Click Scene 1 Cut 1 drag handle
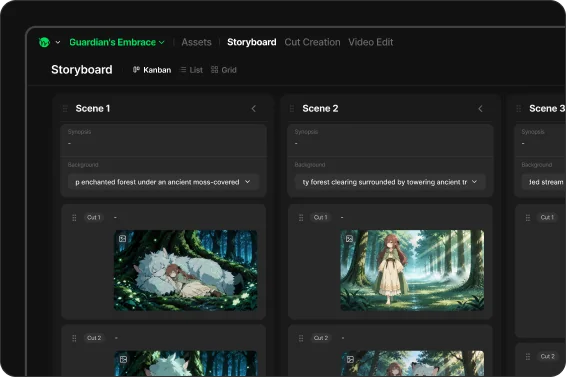Viewport: 566px width, 377px height. (74, 218)
